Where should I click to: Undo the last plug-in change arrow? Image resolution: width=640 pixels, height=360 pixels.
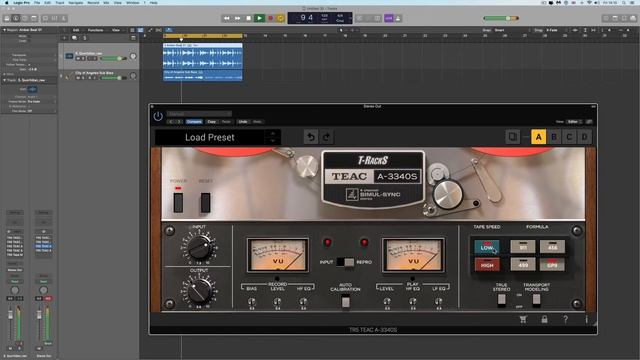click(311, 137)
